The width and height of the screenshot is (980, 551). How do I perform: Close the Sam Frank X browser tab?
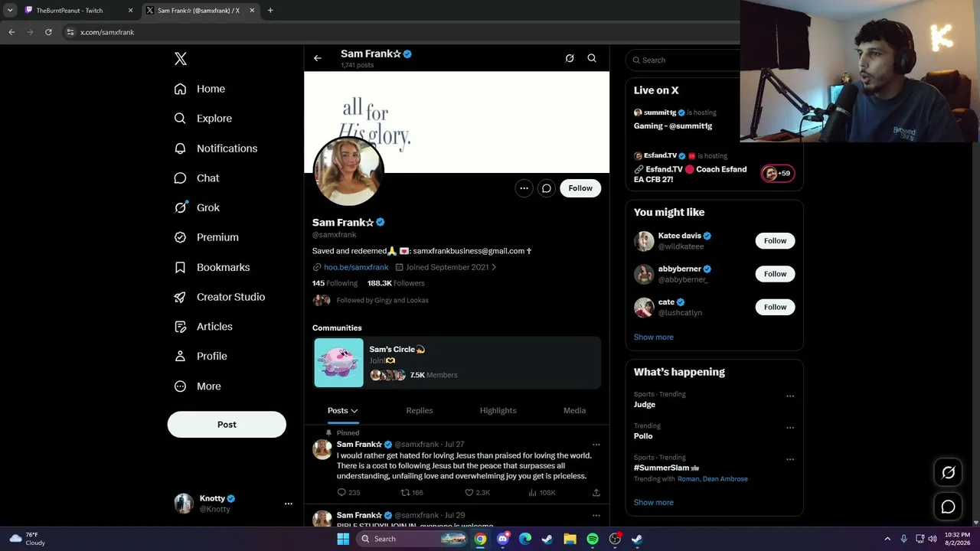coord(252,11)
